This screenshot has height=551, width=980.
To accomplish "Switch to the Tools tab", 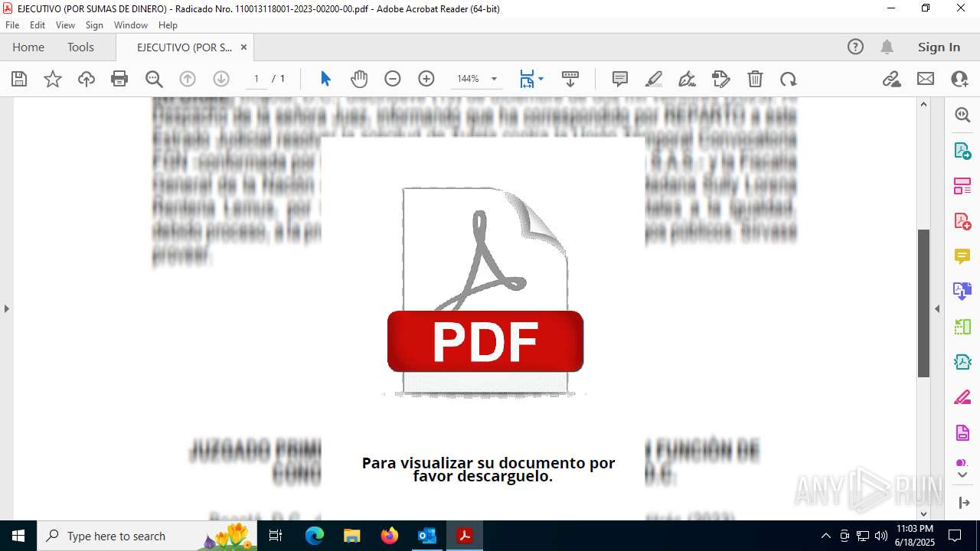I will (80, 47).
